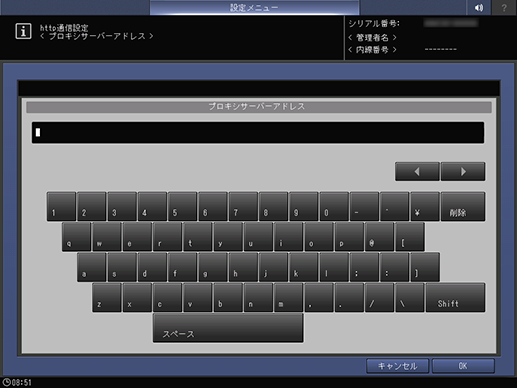
Task: Tap the 3 key
Action: tap(122, 206)
